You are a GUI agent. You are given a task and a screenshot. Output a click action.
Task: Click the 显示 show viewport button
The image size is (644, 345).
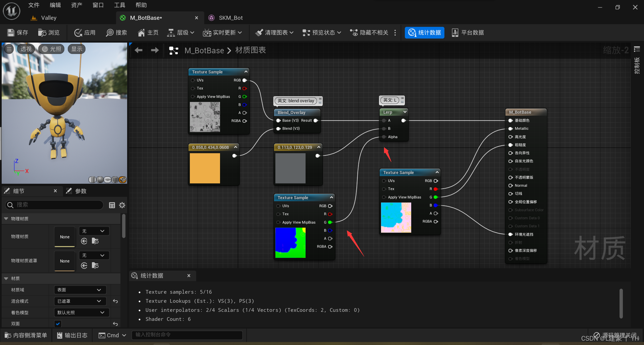coord(77,49)
